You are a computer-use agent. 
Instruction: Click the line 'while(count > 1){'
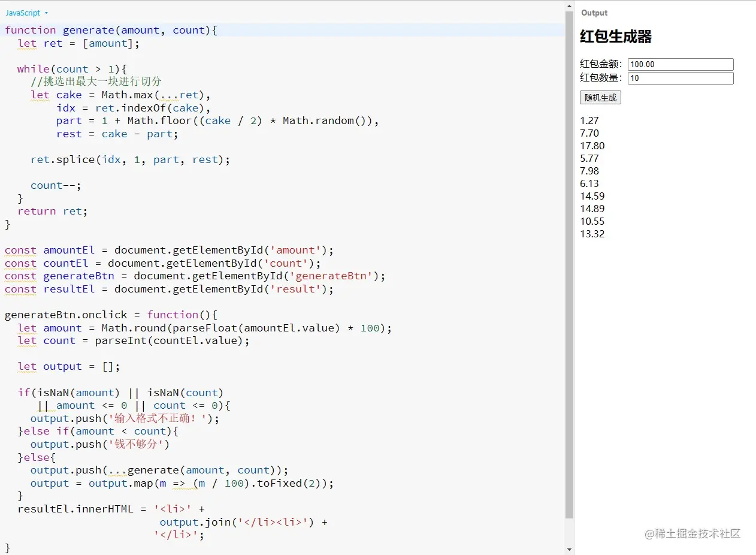(72, 69)
